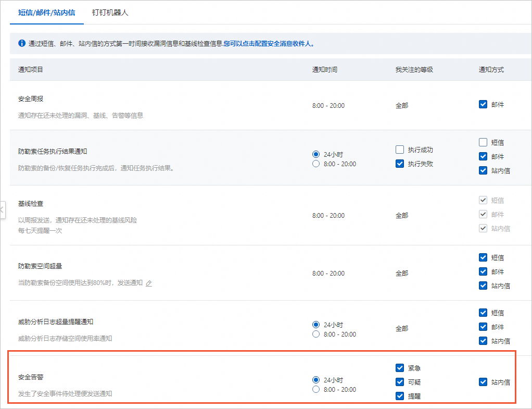Disable 站内信 for 安全告警

click(x=483, y=382)
